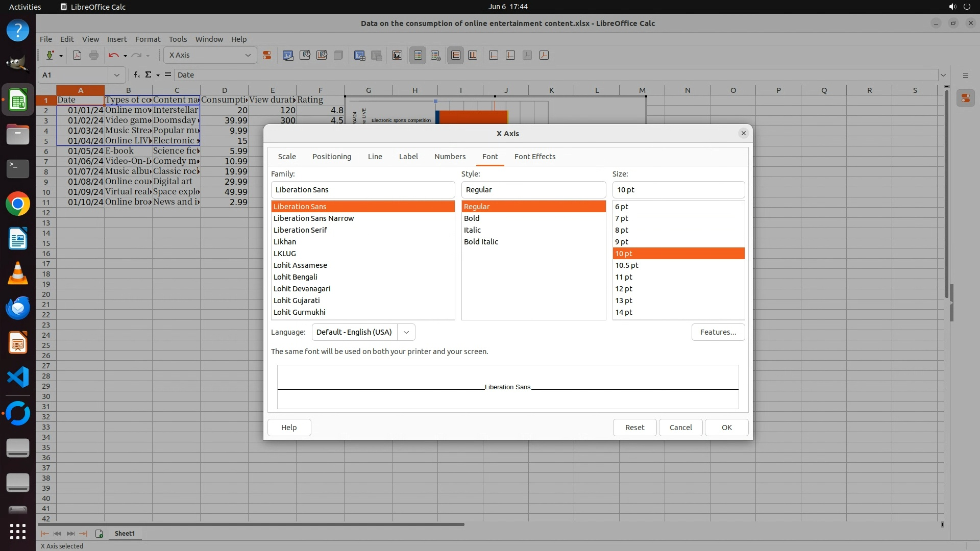Open the Format menu
This screenshot has height=551, width=980.
(x=148, y=39)
